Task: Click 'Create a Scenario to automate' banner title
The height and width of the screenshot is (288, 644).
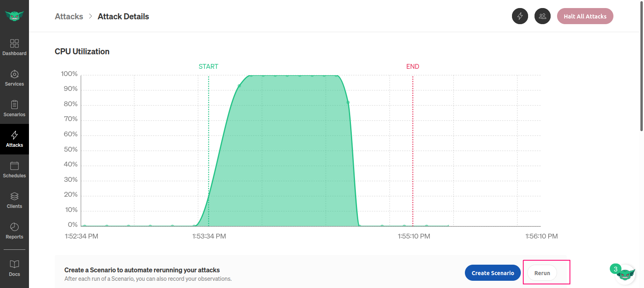Action: pos(142,270)
